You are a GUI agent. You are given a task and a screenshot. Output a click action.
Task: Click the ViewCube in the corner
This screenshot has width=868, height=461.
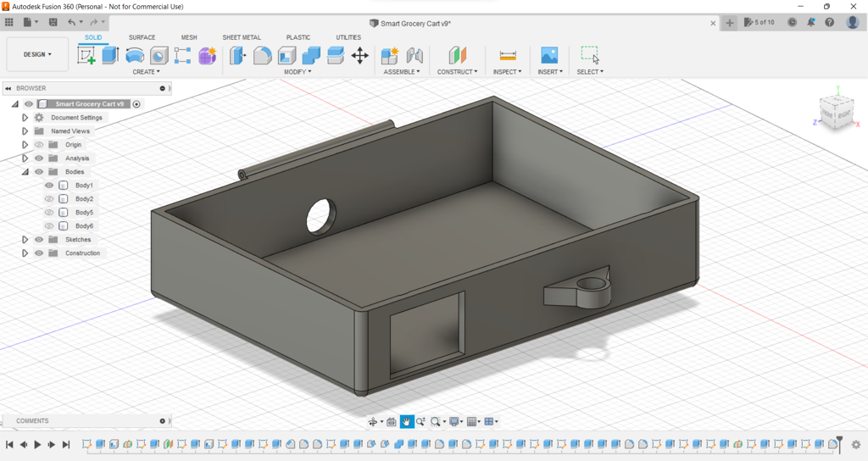coord(836,111)
